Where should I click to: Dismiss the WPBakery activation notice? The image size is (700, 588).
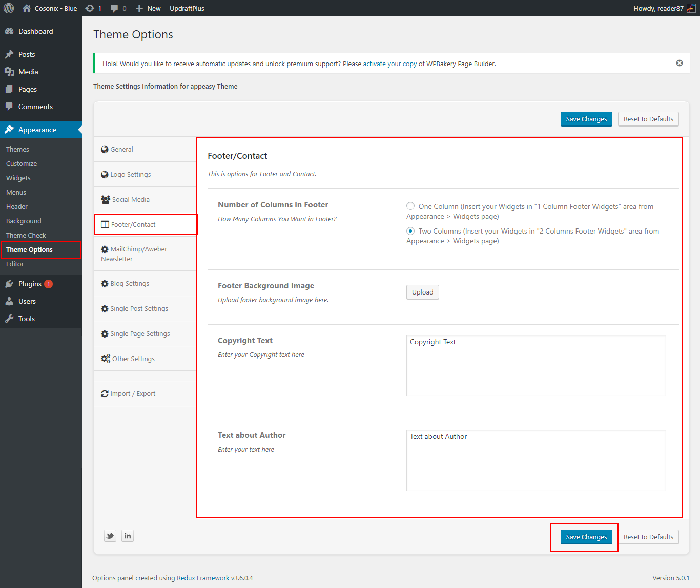(x=679, y=63)
